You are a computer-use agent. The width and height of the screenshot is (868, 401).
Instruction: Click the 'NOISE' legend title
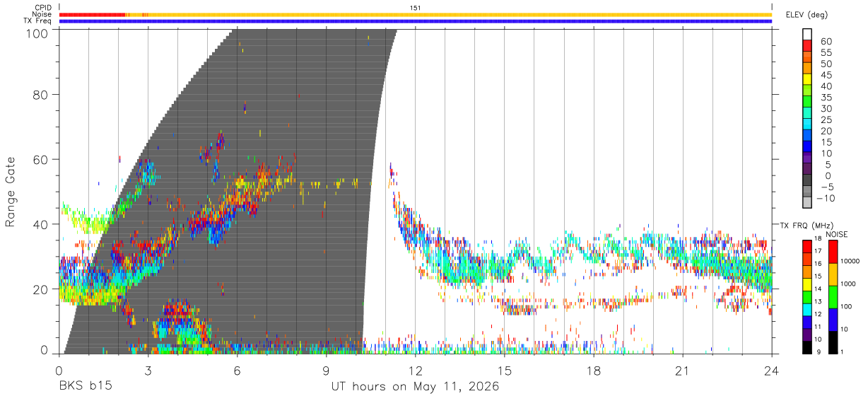[x=837, y=234]
